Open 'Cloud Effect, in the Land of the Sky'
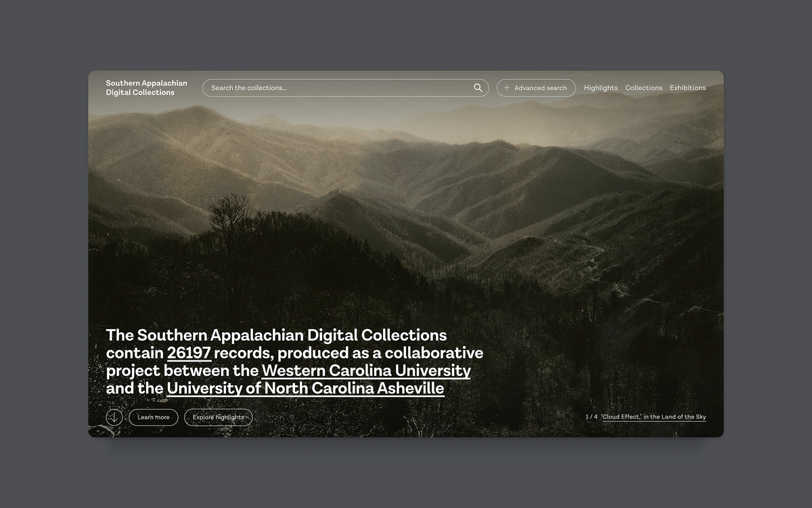The height and width of the screenshot is (508, 812). coord(654,417)
